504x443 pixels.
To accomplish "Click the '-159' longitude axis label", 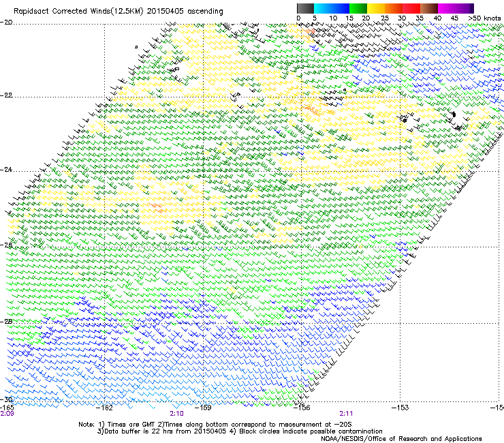I will [203, 408].
